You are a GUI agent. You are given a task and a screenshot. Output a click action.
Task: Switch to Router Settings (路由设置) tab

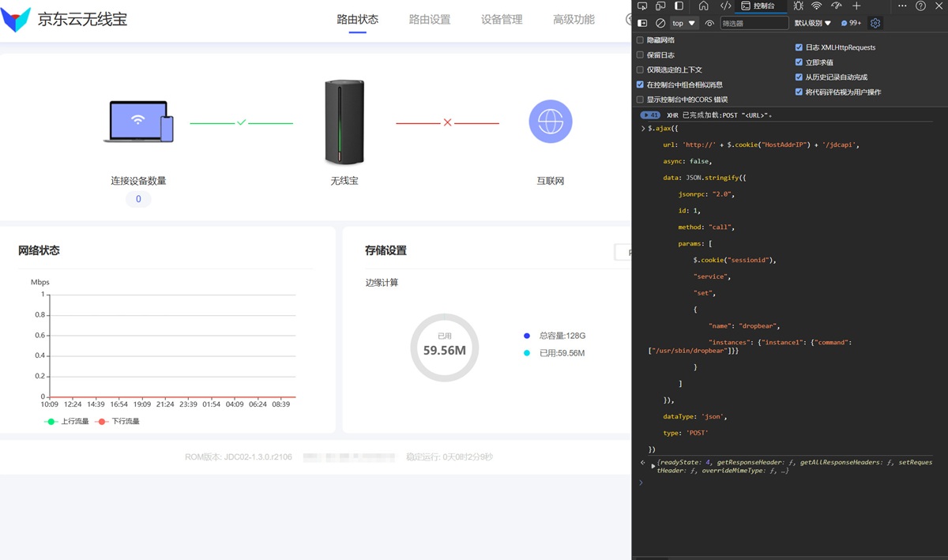point(430,20)
